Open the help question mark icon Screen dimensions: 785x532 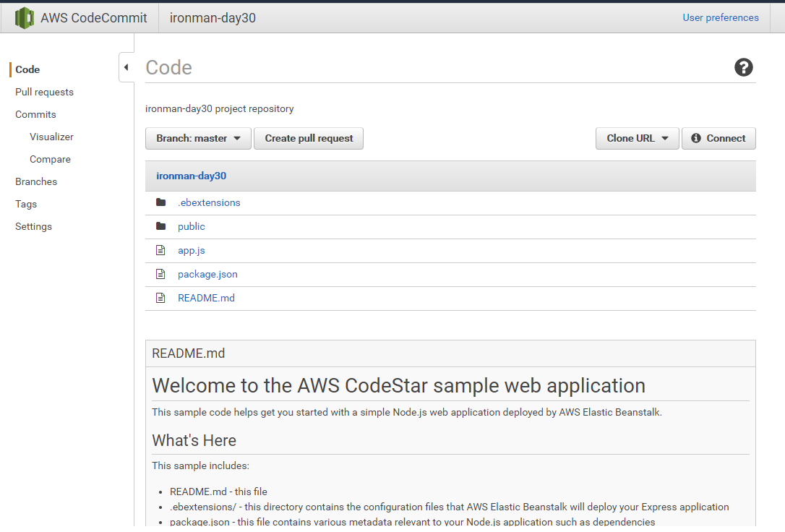(x=743, y=68)
